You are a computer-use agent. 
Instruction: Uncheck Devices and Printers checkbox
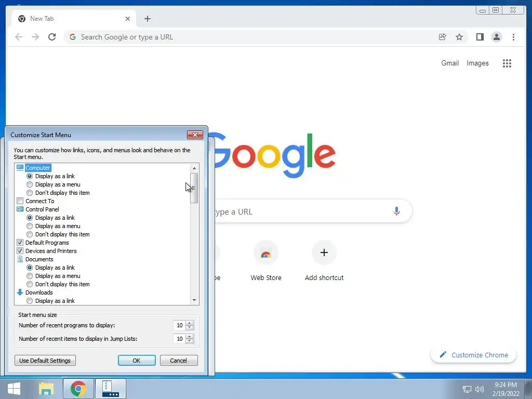(x=20, y=251)
